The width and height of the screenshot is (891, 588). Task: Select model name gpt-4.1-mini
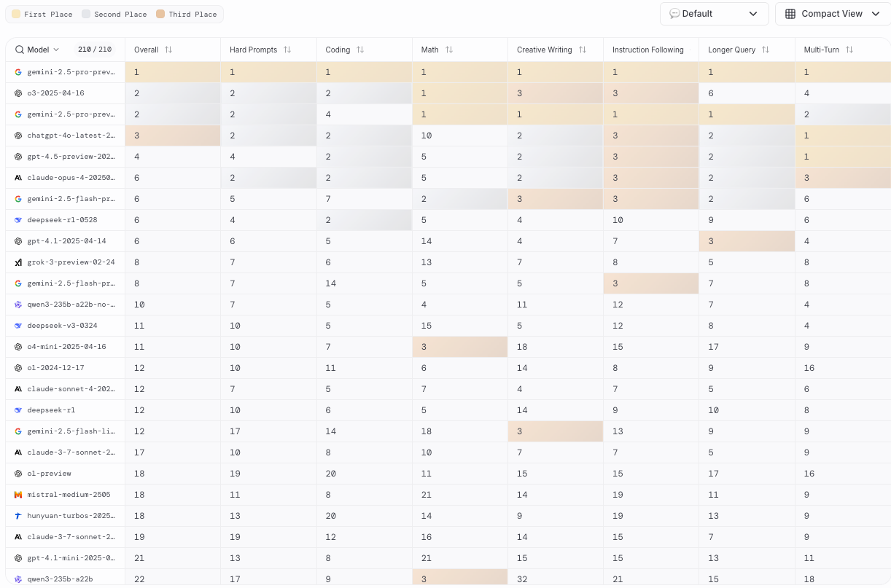pyautogui.click(x=71, y=558)
